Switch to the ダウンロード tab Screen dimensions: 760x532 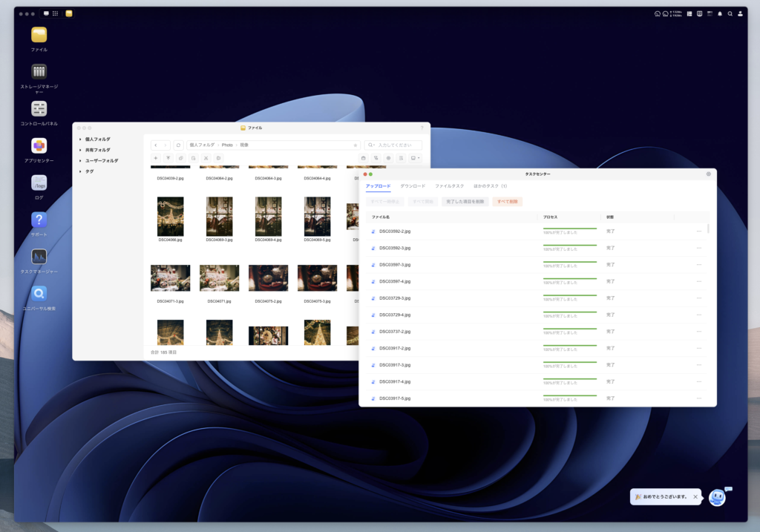[x=413, y=185]
